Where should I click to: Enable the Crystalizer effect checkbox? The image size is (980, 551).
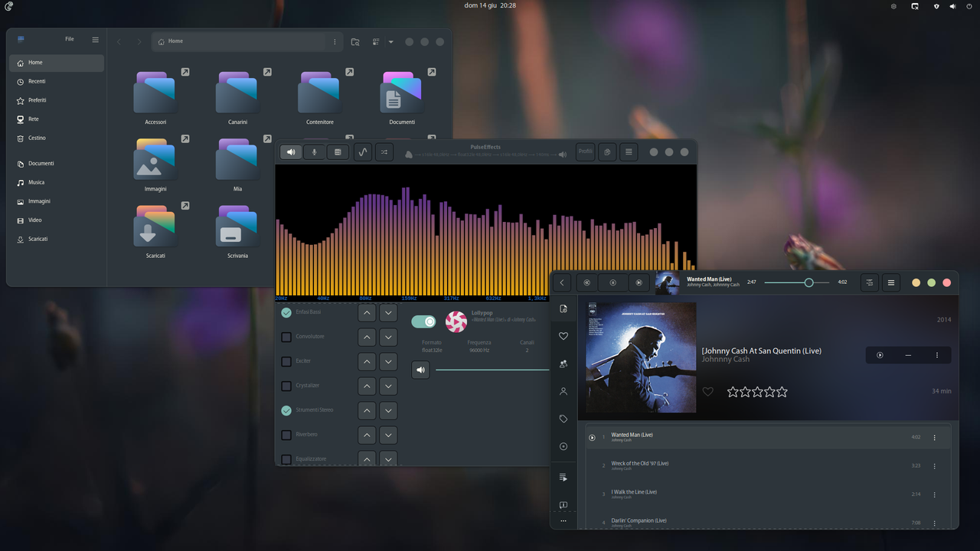point(286,386)
